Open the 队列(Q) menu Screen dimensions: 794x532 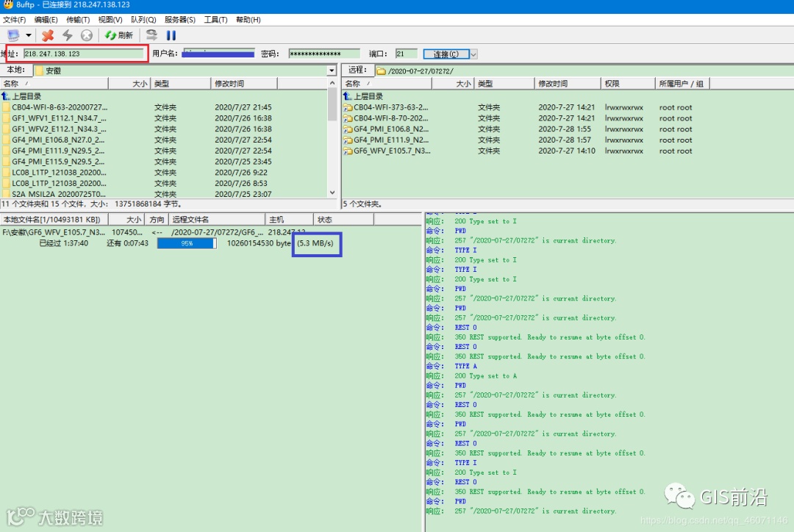[x=143, y=19]
